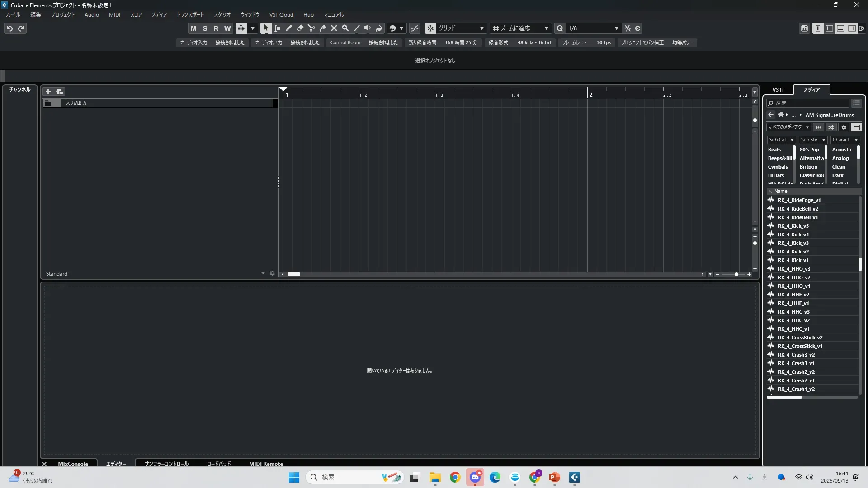The width and height of the screenshot is (868, 488).
Task: Select the Zoom magnifier tool
Action: point(345,28)
